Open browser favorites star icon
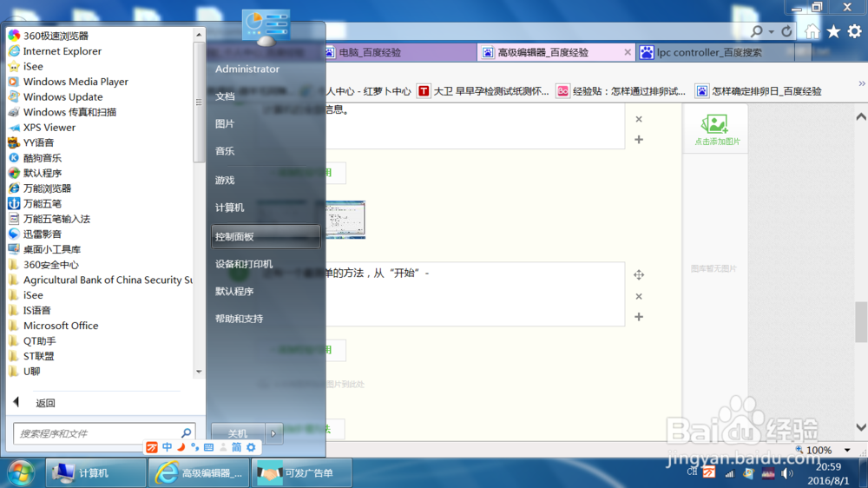The height and width of the screenshot is (488, 868). 833,31
